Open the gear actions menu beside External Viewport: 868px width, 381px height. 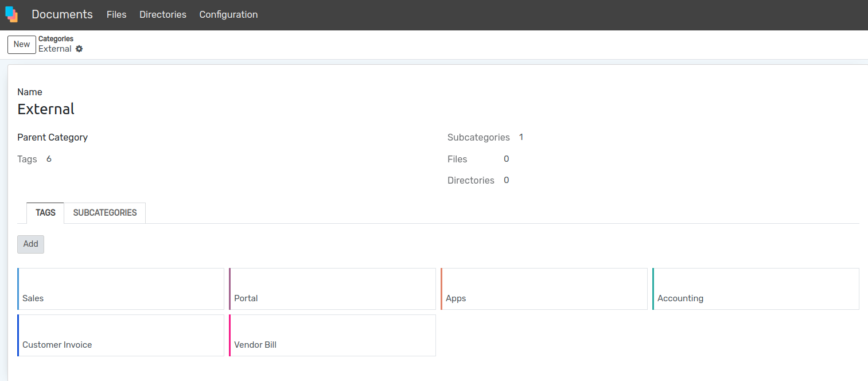(79, 49)
